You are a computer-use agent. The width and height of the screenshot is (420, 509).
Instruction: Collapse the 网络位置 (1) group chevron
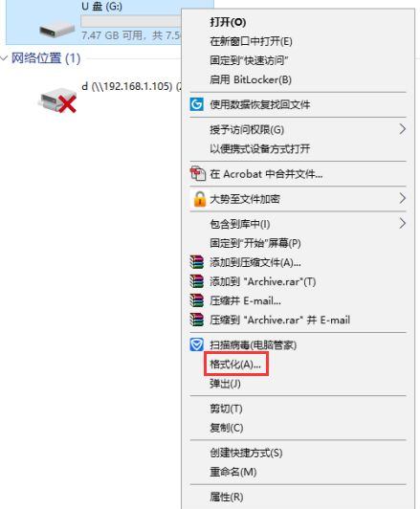[x=4, y=58]
